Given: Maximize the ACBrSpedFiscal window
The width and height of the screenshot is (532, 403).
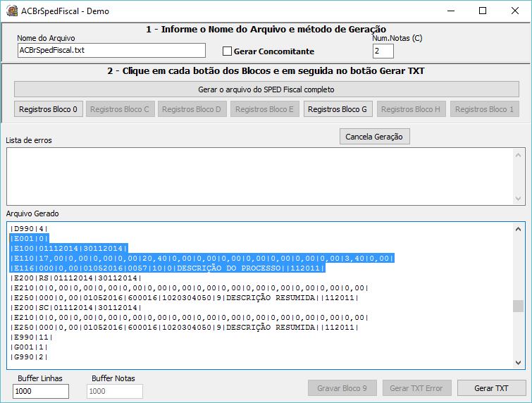Looking at the screenshot, I should [x=483, y=11].
